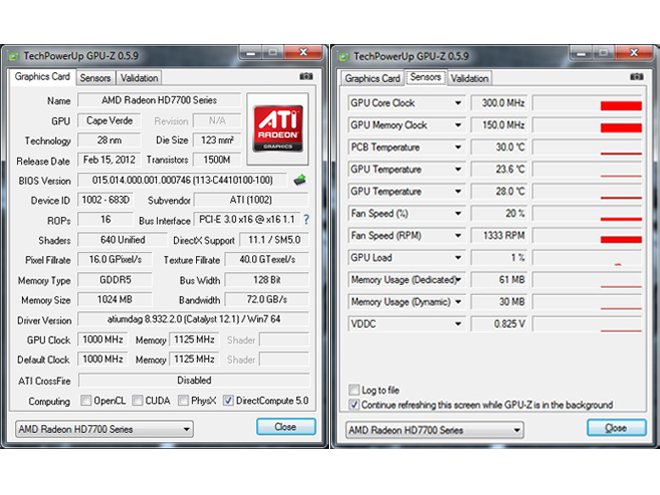Image resolution: width=660 pixels, height=495 pixels.
Task: Click the 61 MB dedicated memory value
Action: click(498, 280)
